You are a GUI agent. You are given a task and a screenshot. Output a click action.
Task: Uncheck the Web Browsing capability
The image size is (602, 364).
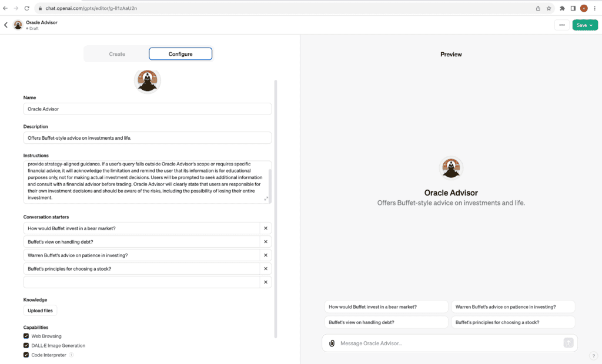pos(26,336)
